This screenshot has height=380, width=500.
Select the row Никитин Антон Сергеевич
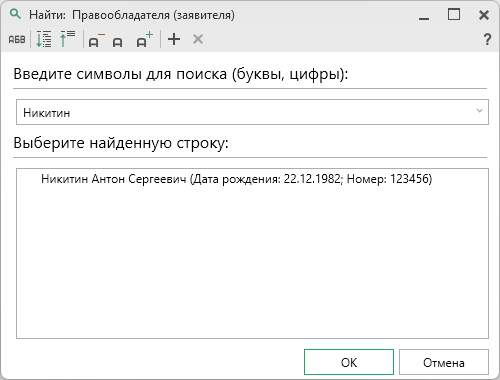pyautogui.click(x=236, y=179)
